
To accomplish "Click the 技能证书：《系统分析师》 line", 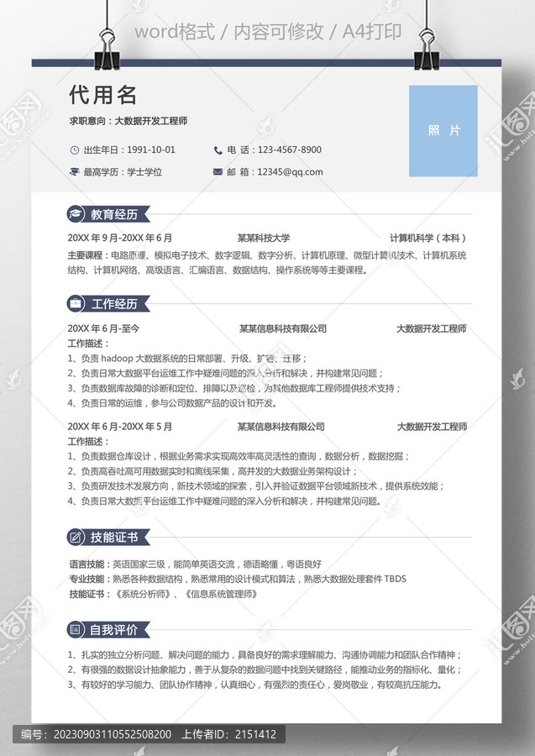I will tap(164, 594).
